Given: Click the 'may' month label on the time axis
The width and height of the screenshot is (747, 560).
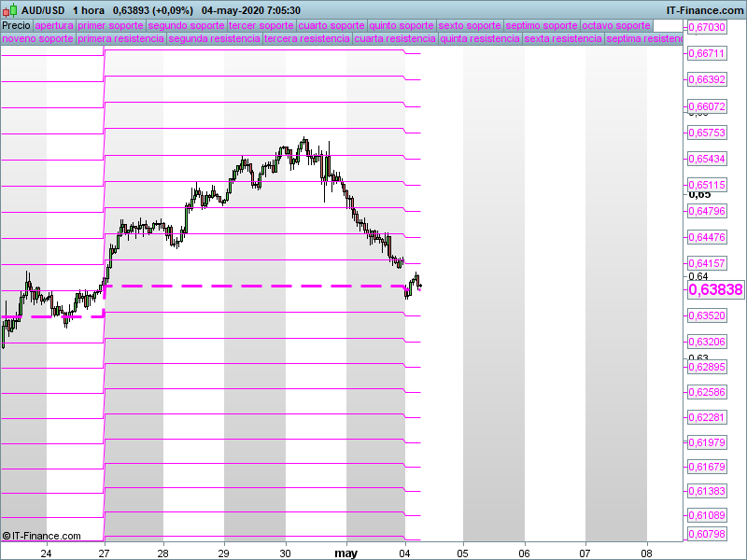Looking at the screenshot, I should click(346, 552).
